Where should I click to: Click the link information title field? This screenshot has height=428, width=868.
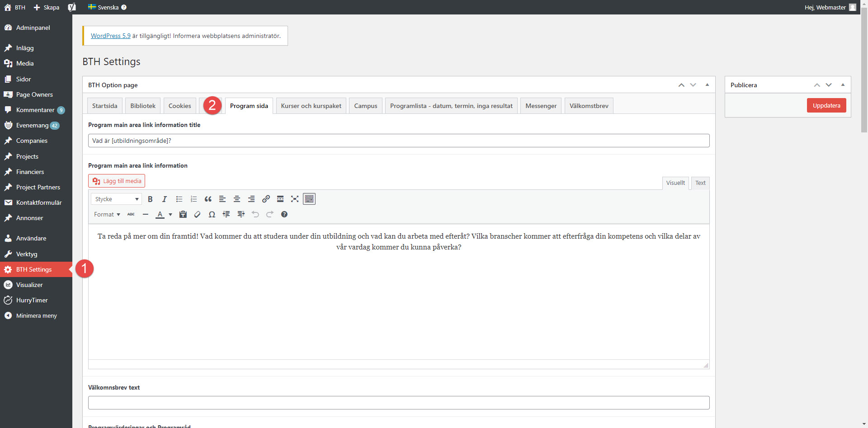click(x=399, y=141)
